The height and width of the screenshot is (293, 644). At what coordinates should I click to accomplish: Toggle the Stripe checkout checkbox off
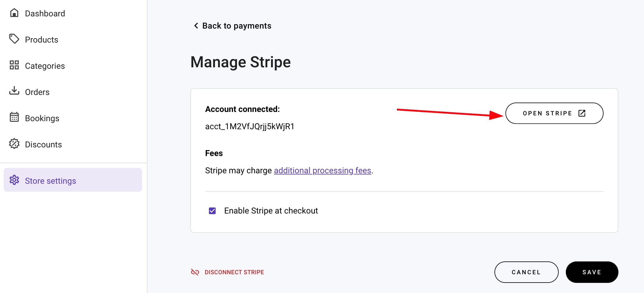[x=212, y=211]
